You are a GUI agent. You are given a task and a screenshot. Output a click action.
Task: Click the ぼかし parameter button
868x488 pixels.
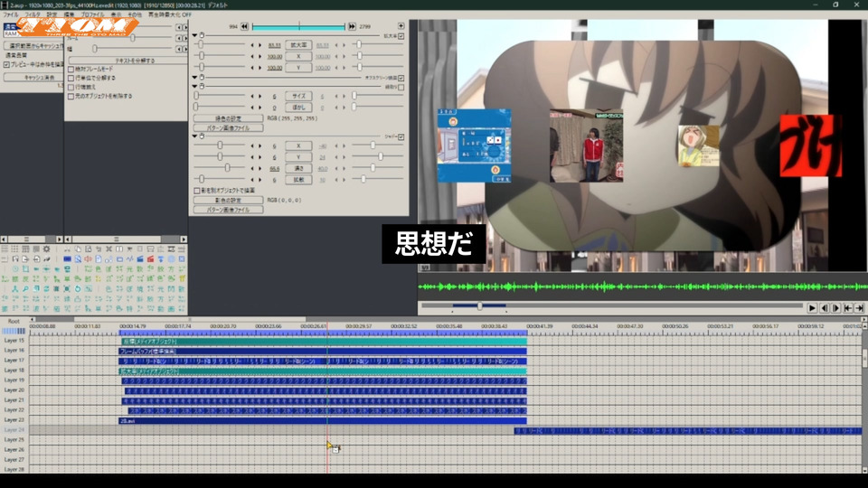pos(298,108)
